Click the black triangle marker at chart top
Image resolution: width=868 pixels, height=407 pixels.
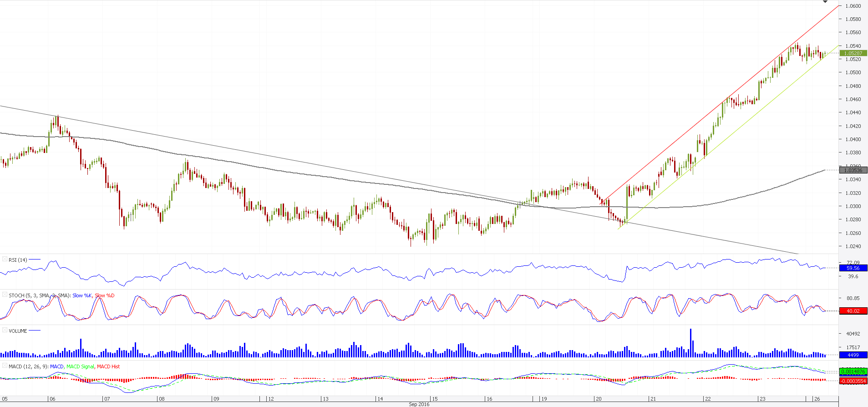tap(825, 2)
